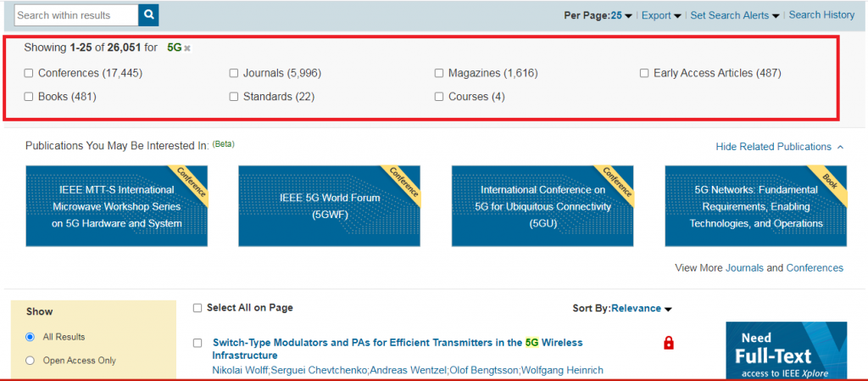Open IEEE MTT-S International Microwave Workshop card

(117, 206)
